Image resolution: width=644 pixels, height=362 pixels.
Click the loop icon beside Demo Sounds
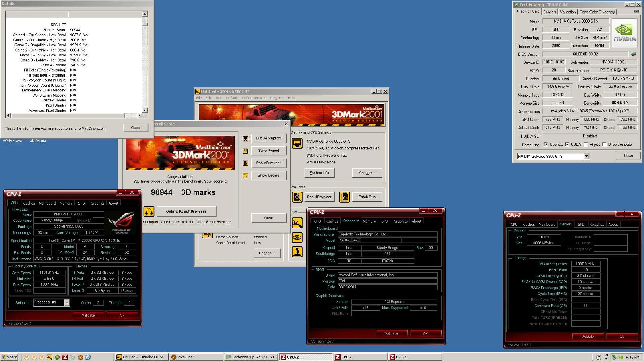(x=207, y=235)
